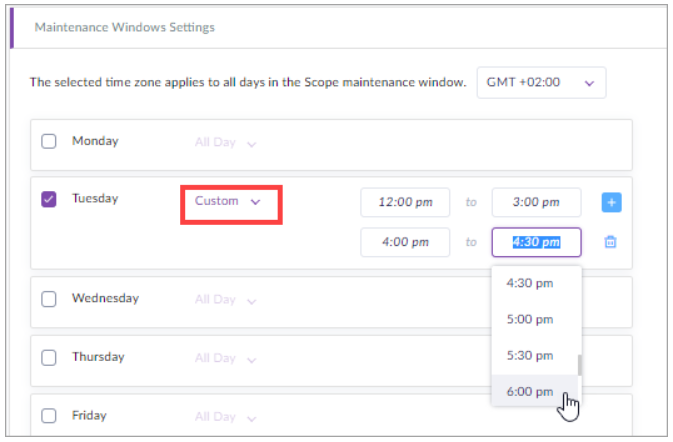Select 5:00 pm from the time list

point(530,320)
